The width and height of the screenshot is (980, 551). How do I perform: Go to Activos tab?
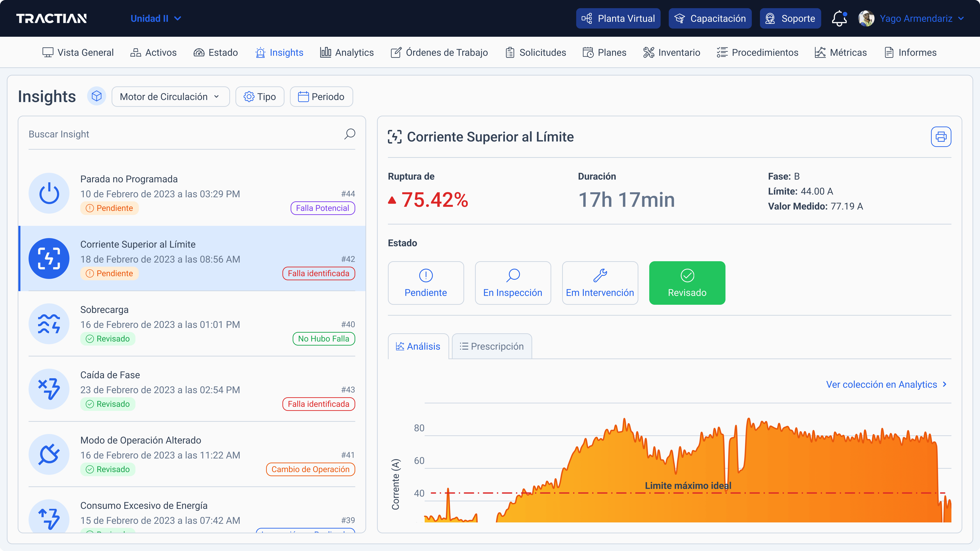point(153,52)
